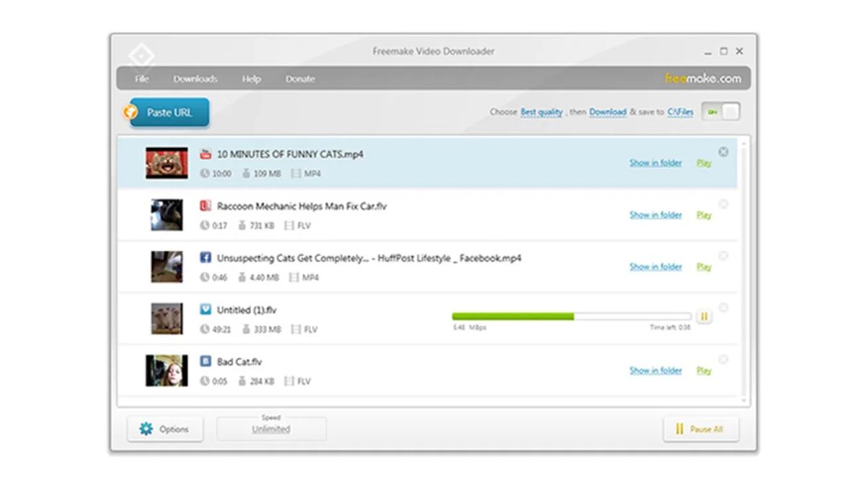Viewport: 868px width, 488px height.
Task: Open the File menu
Action: 142,79
